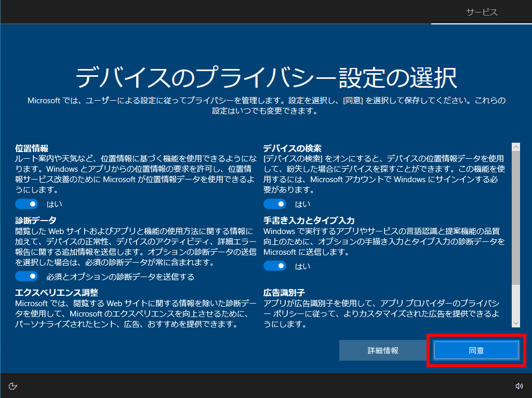Turn off the 位置情報 toggle
532x398 pixels.
(26, 204)
